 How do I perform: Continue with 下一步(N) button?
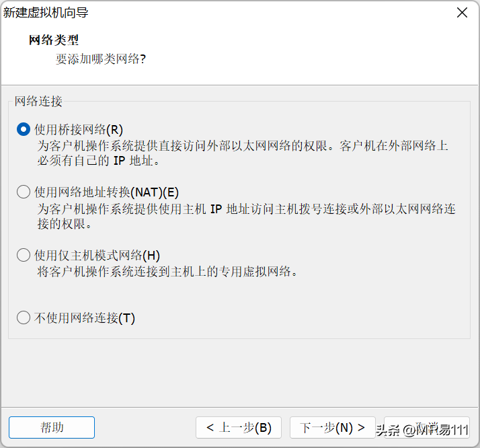pyautogui.click(x=333, y=427)
